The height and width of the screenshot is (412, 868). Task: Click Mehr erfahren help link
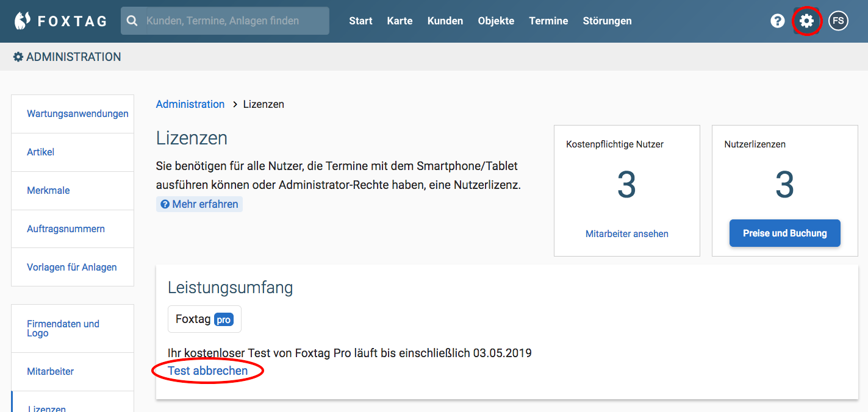[199, 204]
